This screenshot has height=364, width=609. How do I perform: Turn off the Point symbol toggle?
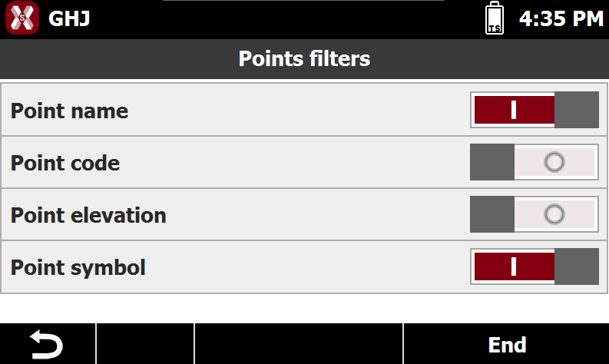(535, 266)
